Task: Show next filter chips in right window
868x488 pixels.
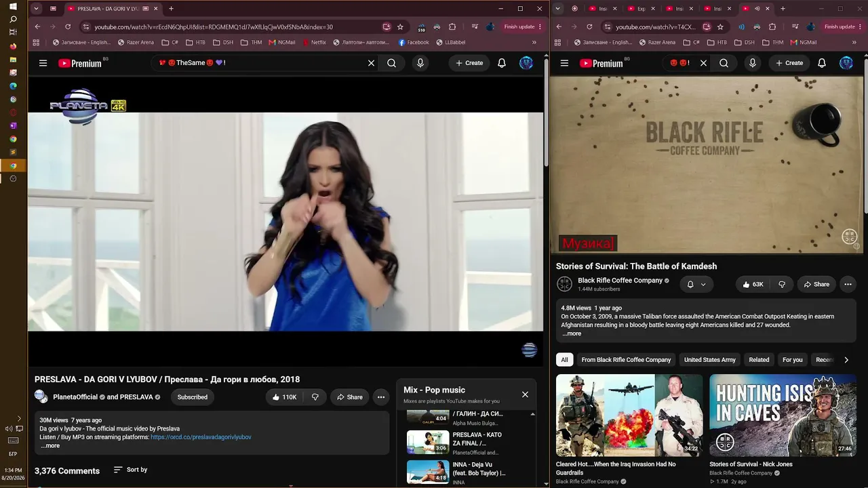Action: tap(846, 360)
